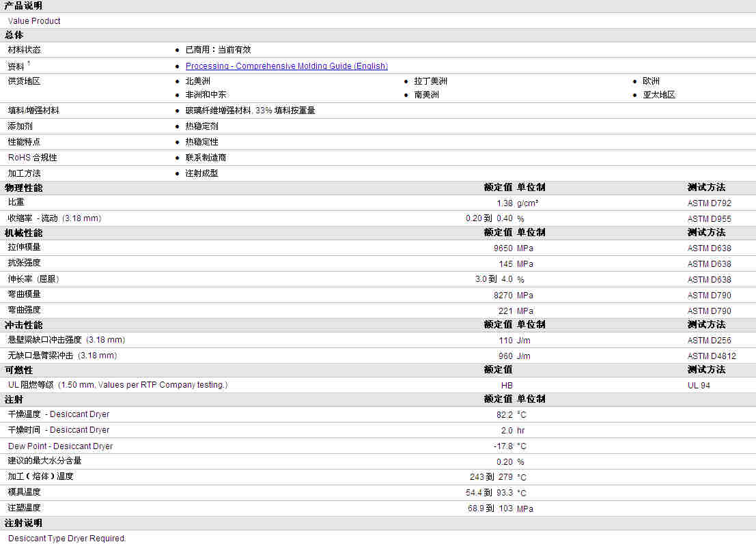
Task: Select the region entry 拉丁美洲
Action: (430, 81)
